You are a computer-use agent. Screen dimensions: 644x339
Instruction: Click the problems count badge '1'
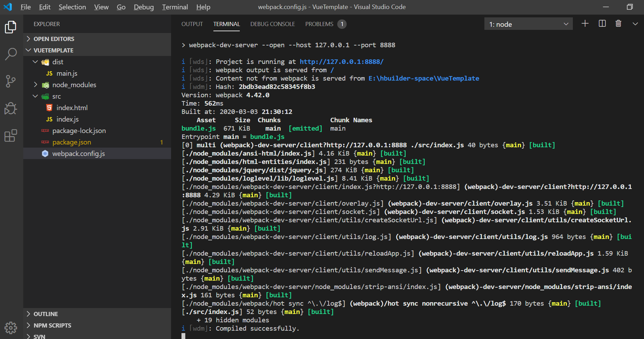(x=342, y=24)
